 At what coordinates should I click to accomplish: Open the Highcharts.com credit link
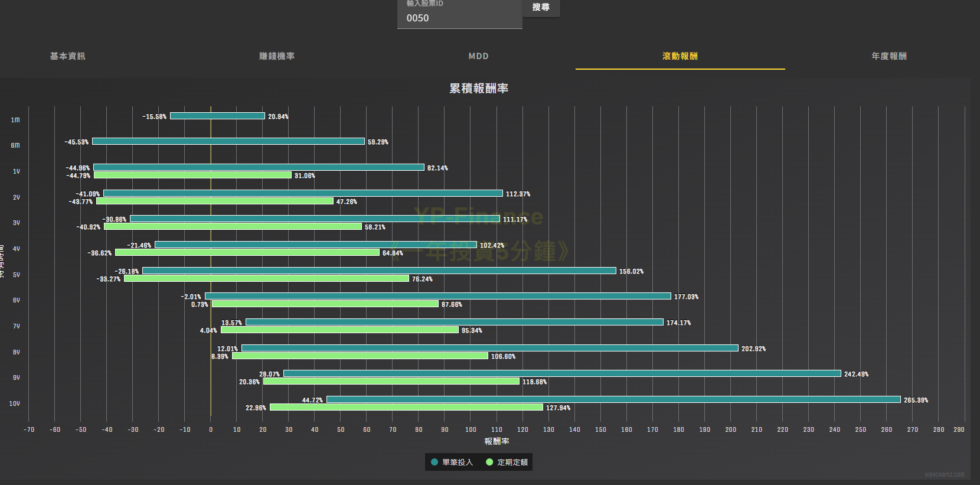[945, 474]
